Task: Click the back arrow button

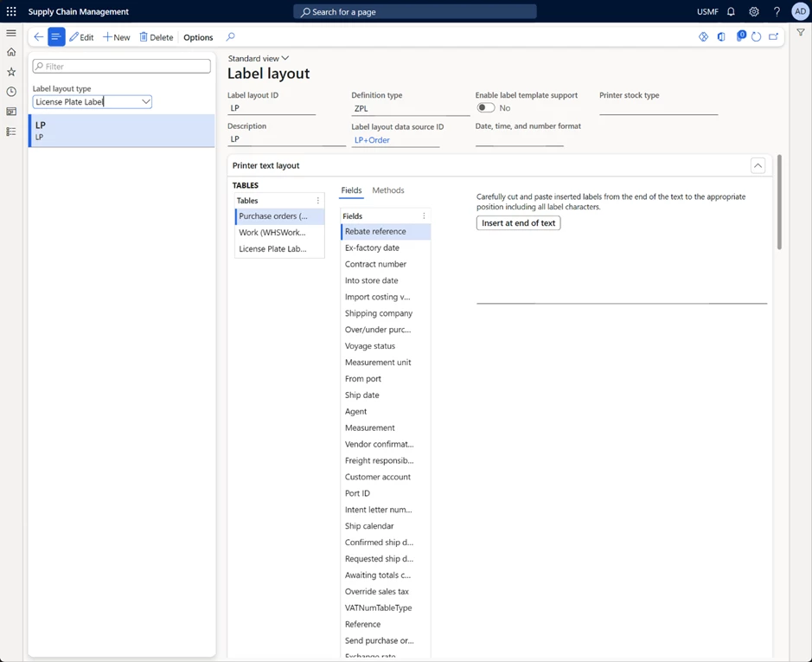Action: tap(38, 37)
